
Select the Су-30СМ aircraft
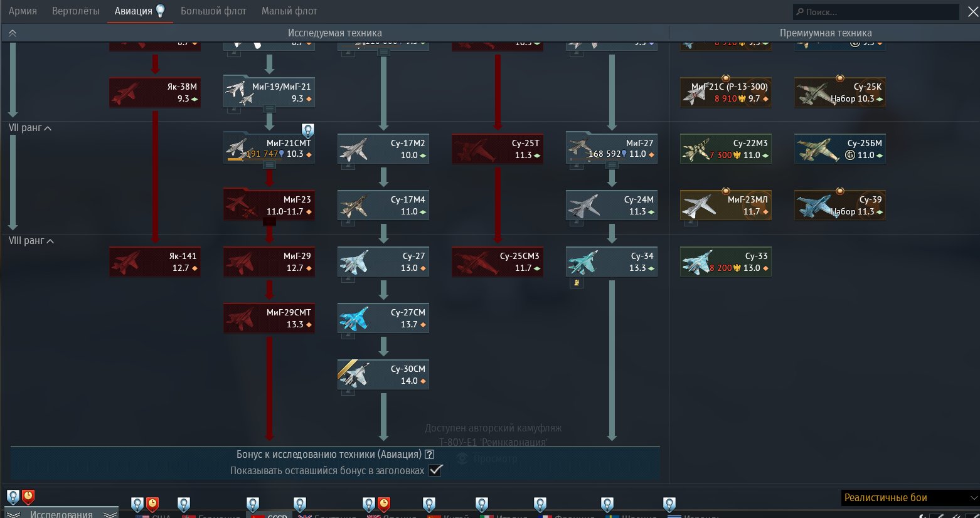click(x=383, y=374)
